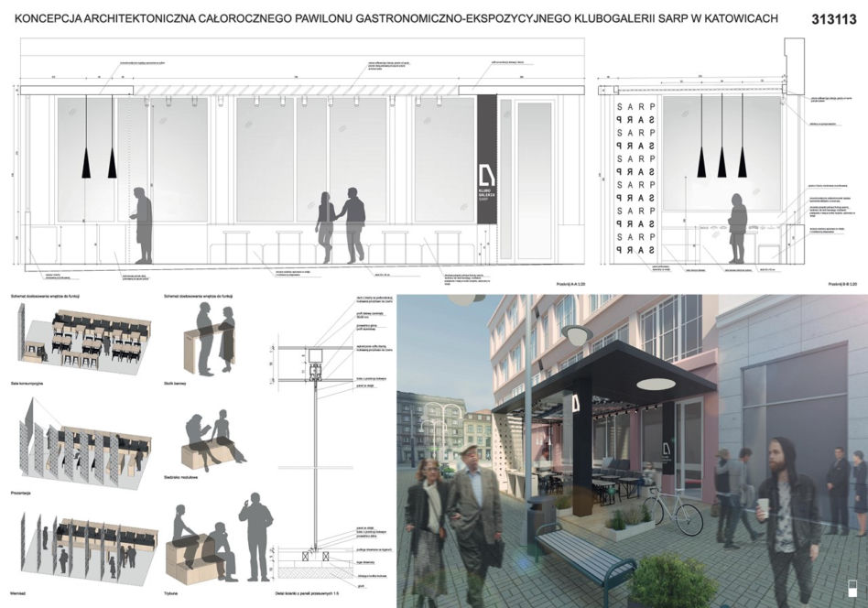Click the "Siedzisko modułowe" caption
The image size is (868, 608).
(x=180, y=476)
